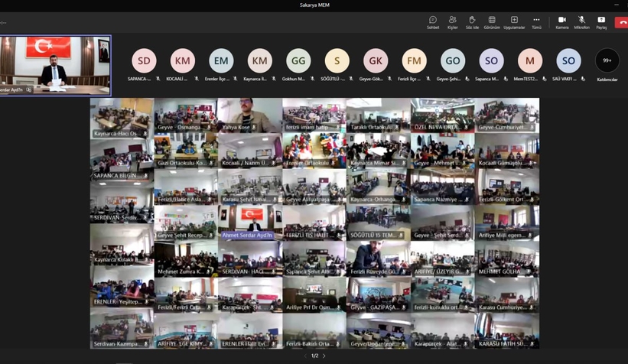Screen dimensions: 628x364
Task: Click the EM avatar for Erenler İlçe
Action: [x=221, y=61]
